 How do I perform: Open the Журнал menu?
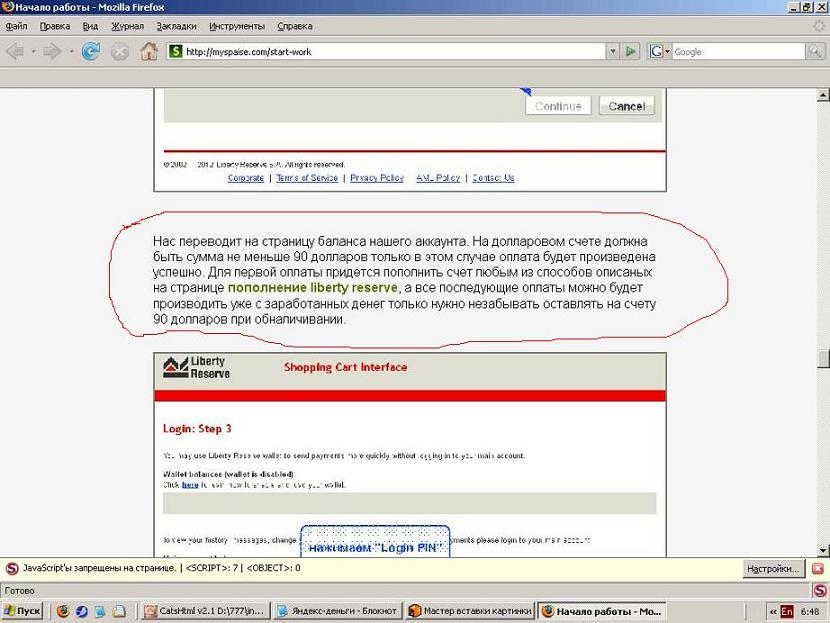tap(127, 26)
